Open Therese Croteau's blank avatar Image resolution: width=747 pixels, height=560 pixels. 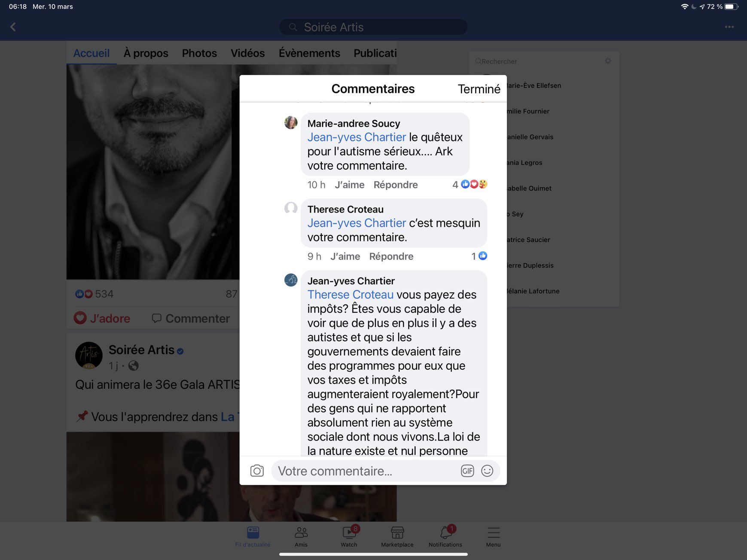(x=291, y=208)
